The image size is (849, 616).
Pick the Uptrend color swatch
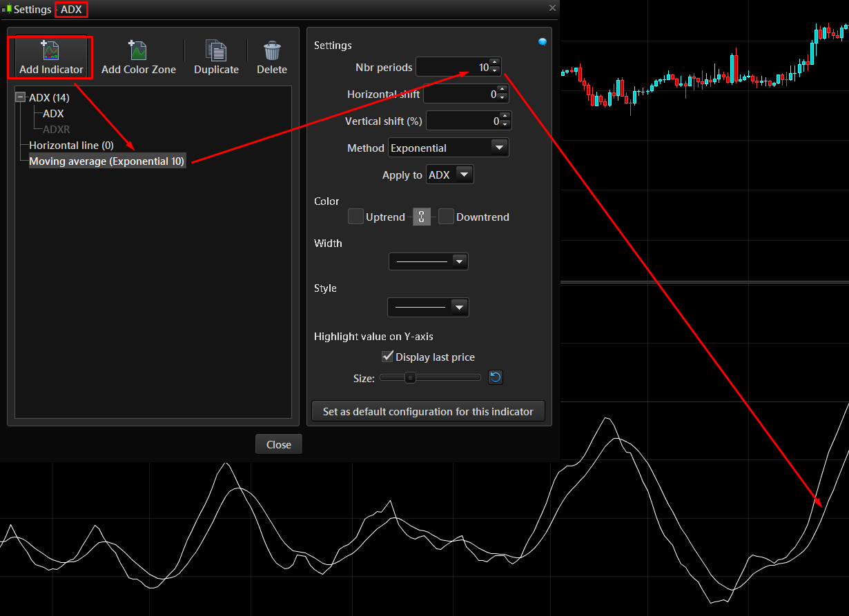355,217
